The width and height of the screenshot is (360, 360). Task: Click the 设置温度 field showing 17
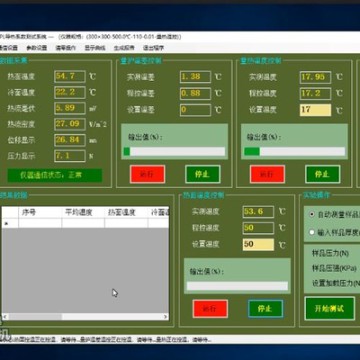tap(315, 110)
